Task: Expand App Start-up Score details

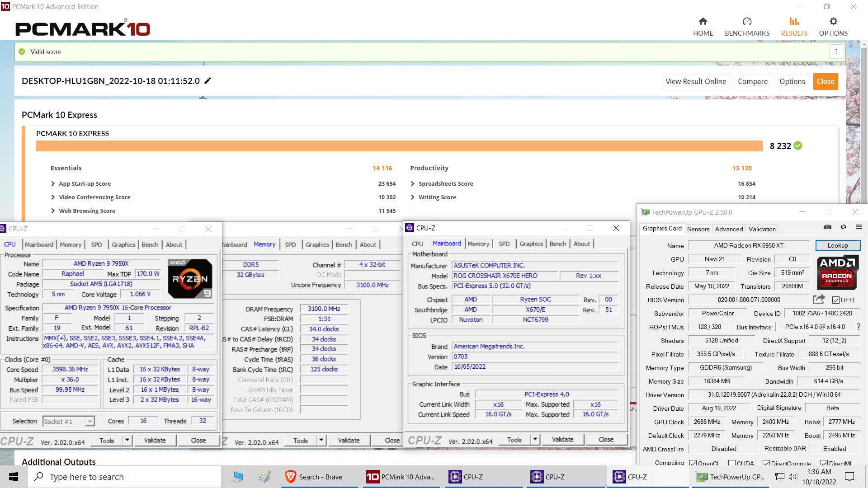Action: tap(53, 183)
